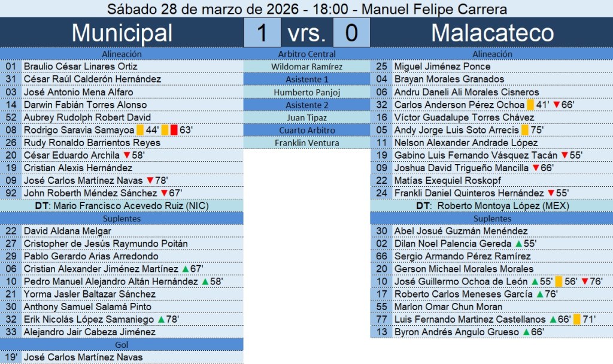Click the green arrow next to Pedro Manuel Alejandro Altán Hernández
The height and width of the screenshot is (364, 613).
[x=205, y=281]
